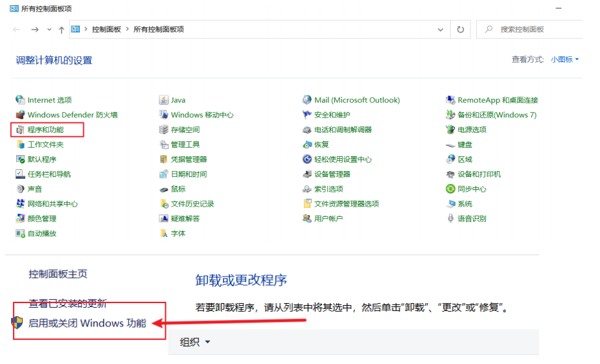This screenshot has width=600, height=364.
Task: Open 电源选项 icon
Action: coord(450,130)
